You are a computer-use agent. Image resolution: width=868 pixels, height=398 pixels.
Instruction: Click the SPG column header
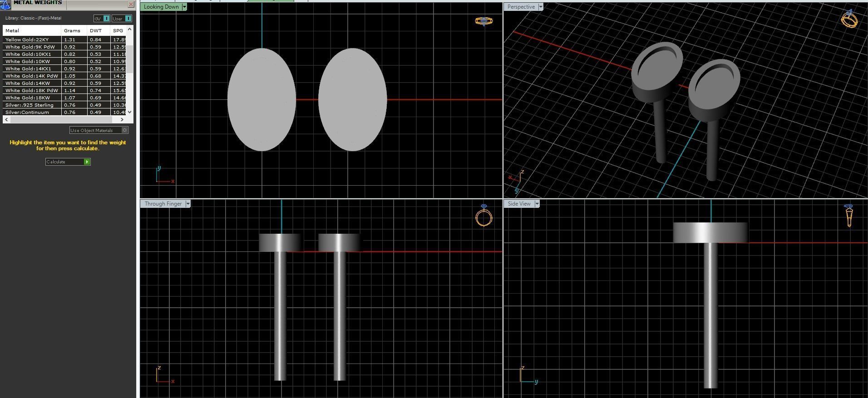118,30
